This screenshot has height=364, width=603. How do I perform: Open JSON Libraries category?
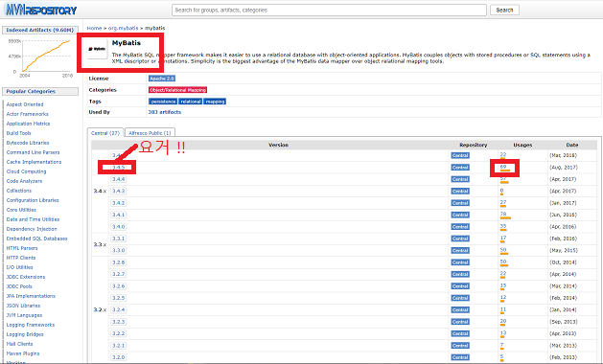pos(23,306)
